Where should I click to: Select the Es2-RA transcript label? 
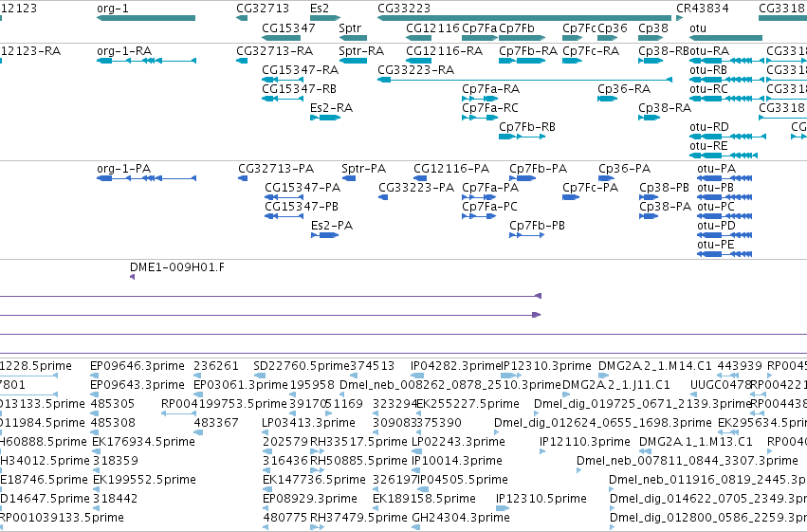[332, 108]
